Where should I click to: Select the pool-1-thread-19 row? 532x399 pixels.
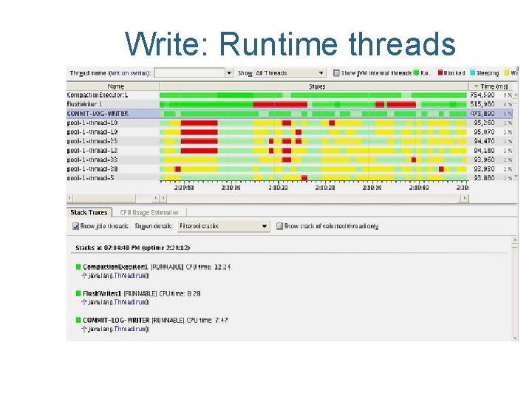click(290, 132)
